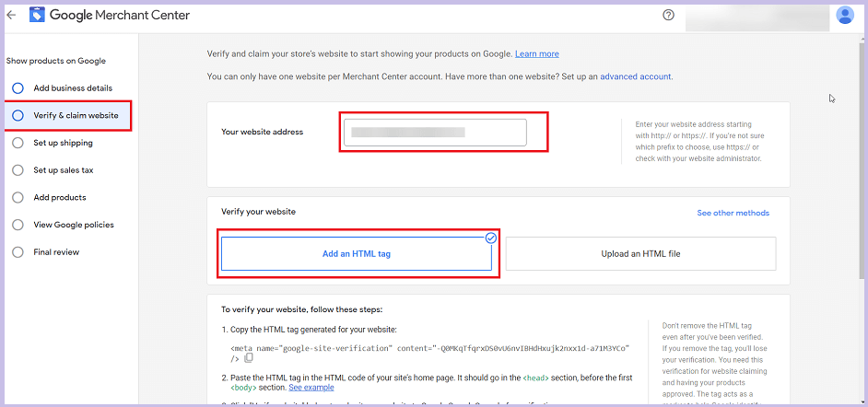Choose Upload an HTML file method
868x407 pixels.
(641, 254)
